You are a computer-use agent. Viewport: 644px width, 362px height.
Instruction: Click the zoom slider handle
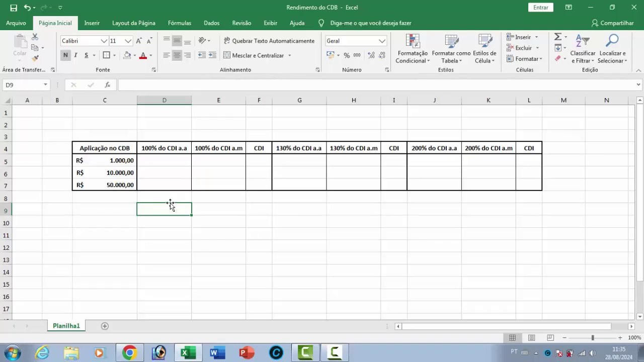pyautogui.click(x=593, y=338)
